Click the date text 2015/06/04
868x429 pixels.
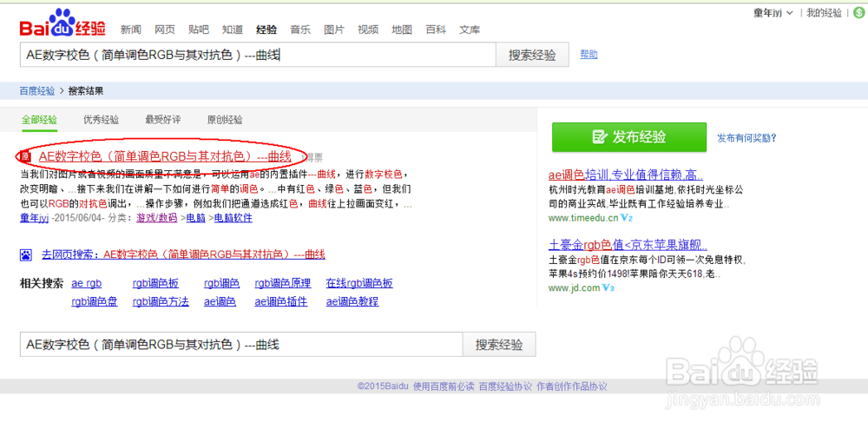pyautogui.click(x=78, y=218)
